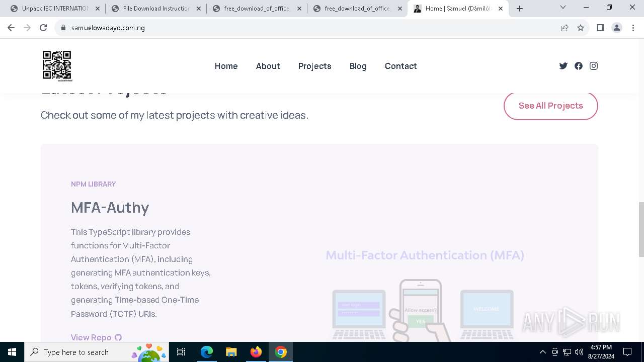
Task: Click the GitHub icon beside View Repo
Action: (118, 337)
